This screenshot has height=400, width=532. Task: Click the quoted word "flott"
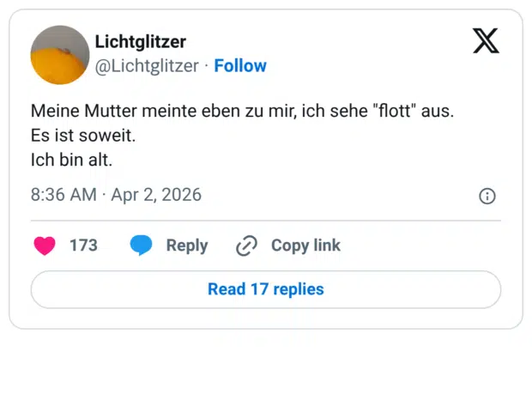click(x=396, y=112)
